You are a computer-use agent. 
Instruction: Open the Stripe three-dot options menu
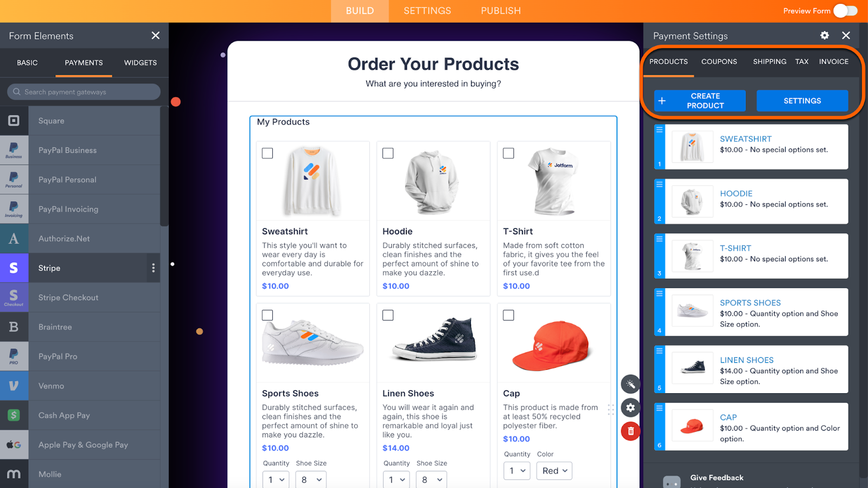(x=153, y=268)
